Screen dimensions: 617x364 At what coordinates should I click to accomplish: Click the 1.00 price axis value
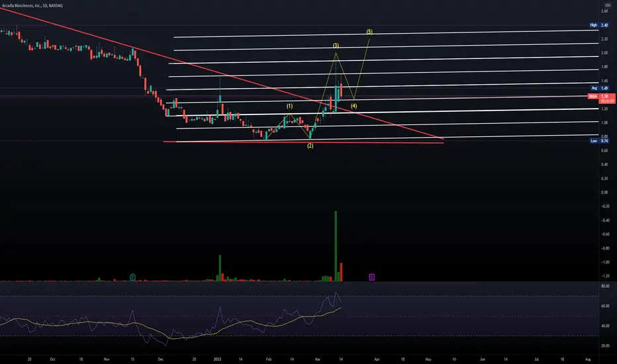pos(604,122)
